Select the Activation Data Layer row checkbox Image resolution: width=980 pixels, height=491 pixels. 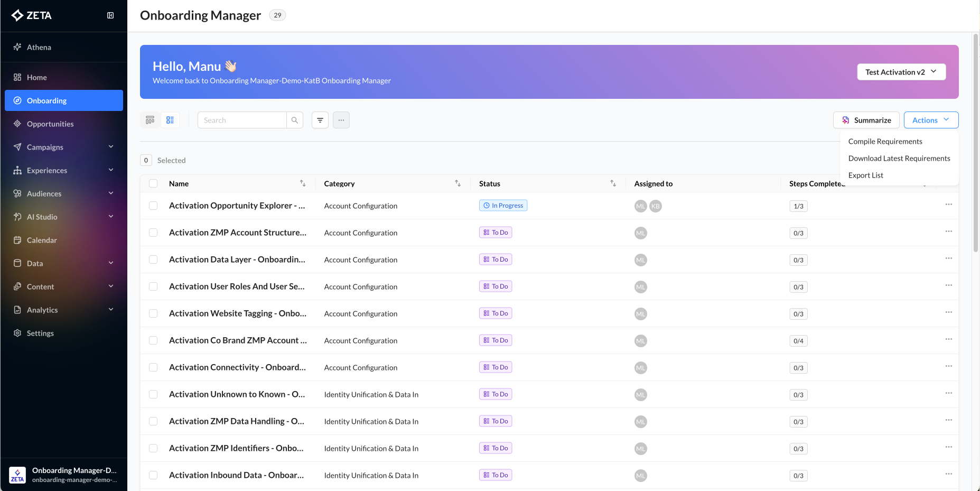[x=153, y=260]
